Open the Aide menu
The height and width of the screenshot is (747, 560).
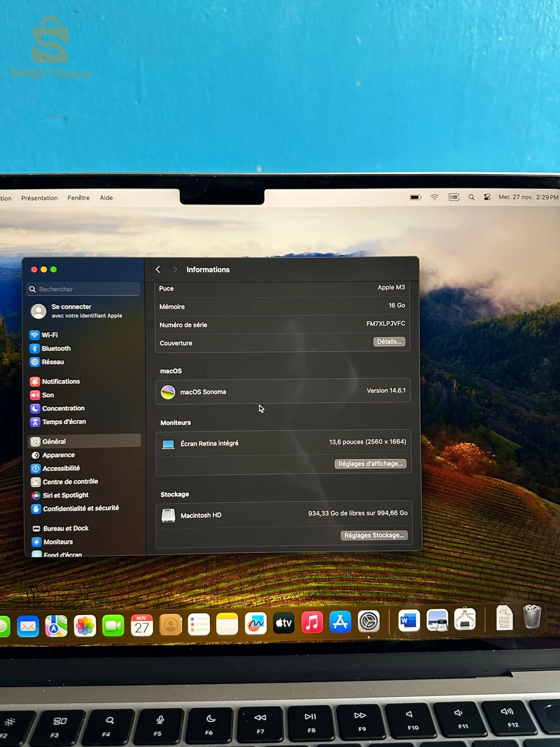point(106,198)
